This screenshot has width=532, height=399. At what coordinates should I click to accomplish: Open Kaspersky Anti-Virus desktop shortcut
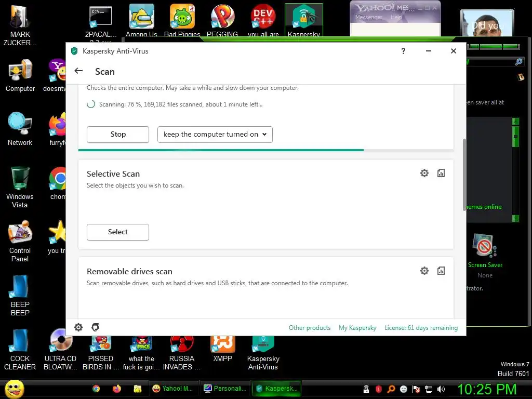[263, 352]
